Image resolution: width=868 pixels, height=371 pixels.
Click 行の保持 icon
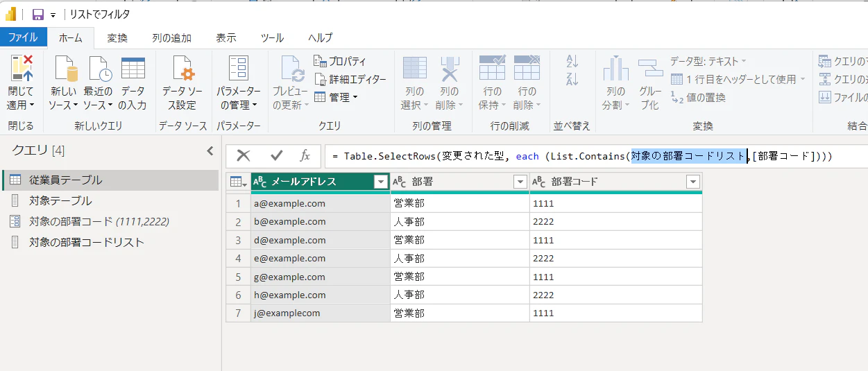pyautogui.click(x=493, y=68)
